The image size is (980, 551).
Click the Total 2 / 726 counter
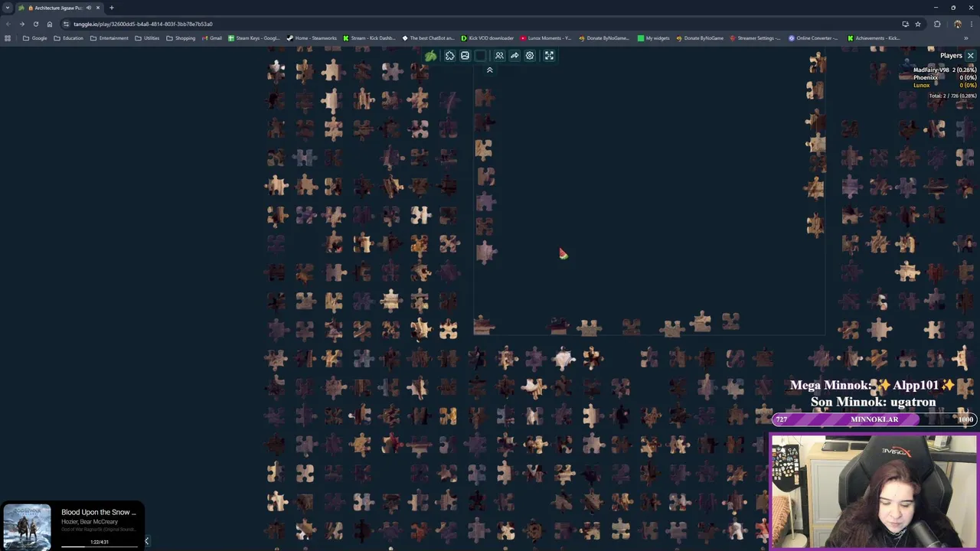coord(952,96)
